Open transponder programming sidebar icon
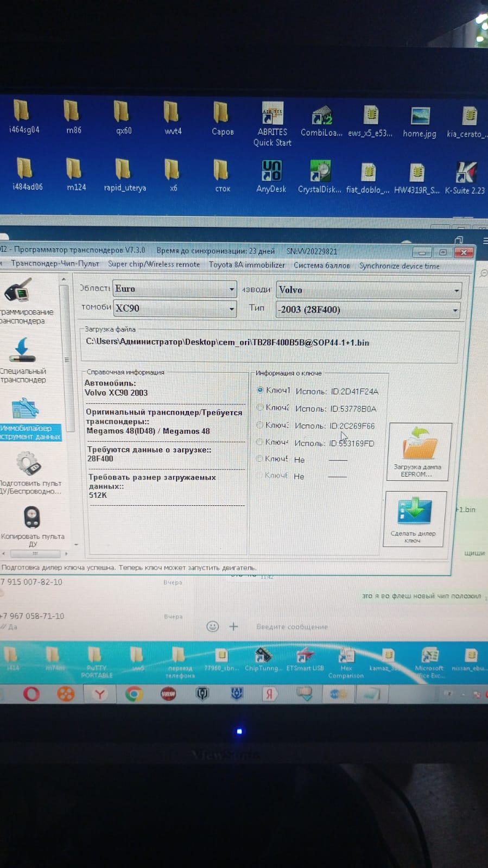This screenshot has width=488, height=868. pos(19,292)
